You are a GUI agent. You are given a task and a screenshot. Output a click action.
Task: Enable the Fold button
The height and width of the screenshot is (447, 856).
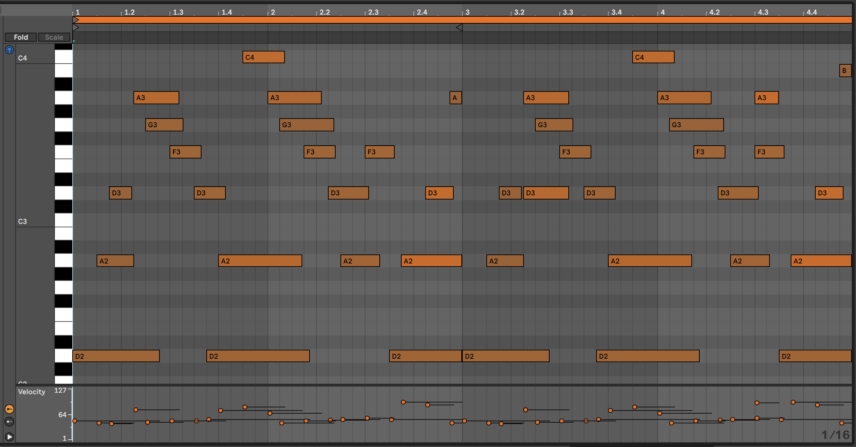point(21,37)
